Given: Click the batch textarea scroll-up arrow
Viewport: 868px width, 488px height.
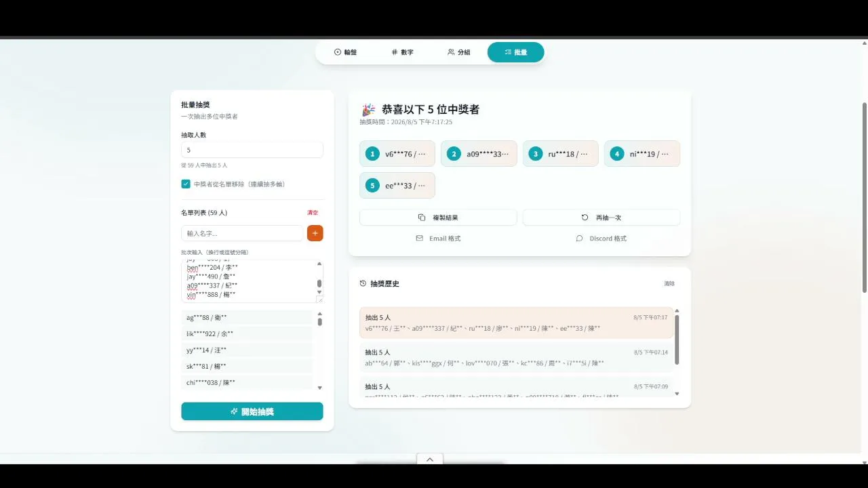Looking at the screenshot, I should (x=319, y=264).
